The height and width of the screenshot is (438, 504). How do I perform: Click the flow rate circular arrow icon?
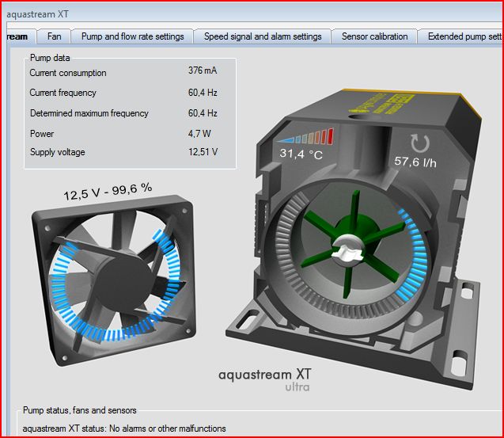click(x=420, y=143)
